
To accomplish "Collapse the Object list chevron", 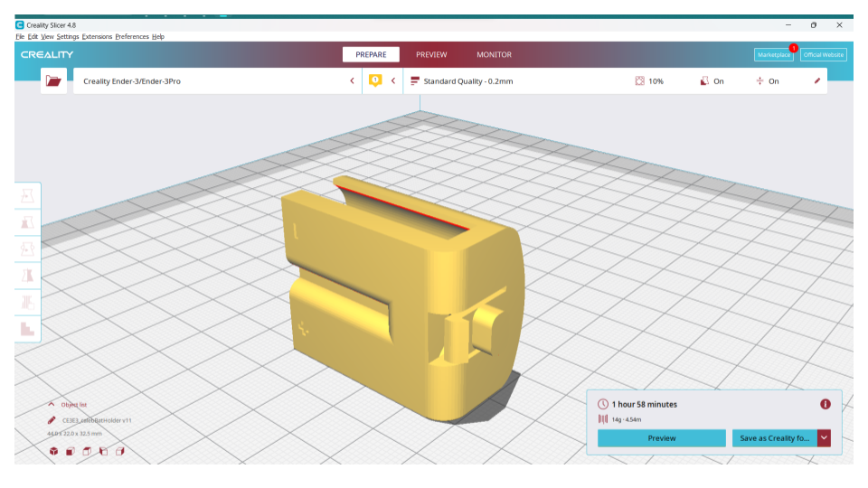I will click(52, 405).
